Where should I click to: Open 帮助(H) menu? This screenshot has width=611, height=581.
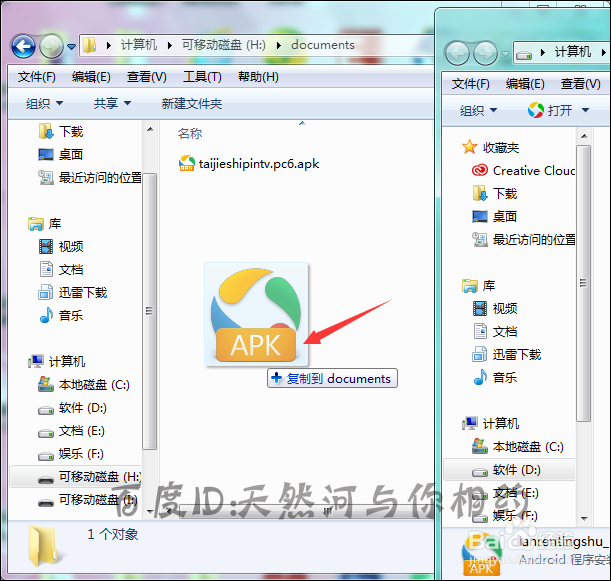pos(258,77)
